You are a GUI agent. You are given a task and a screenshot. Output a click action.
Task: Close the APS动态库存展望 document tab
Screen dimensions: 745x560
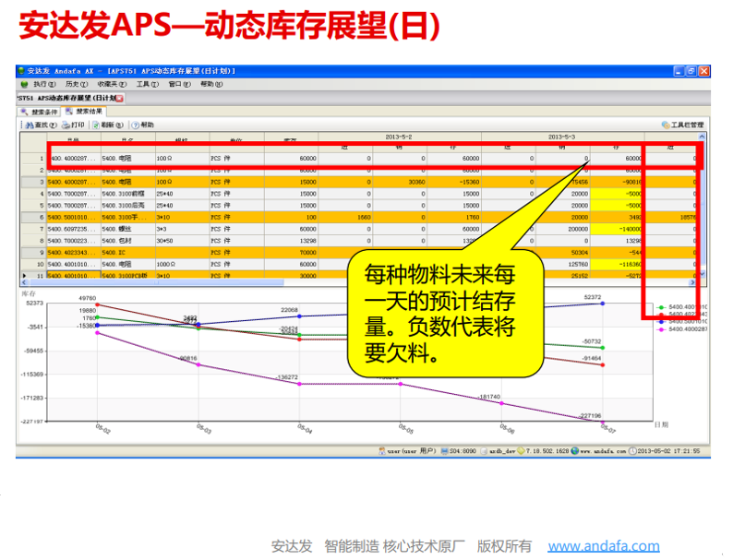(x=120, y=99)
